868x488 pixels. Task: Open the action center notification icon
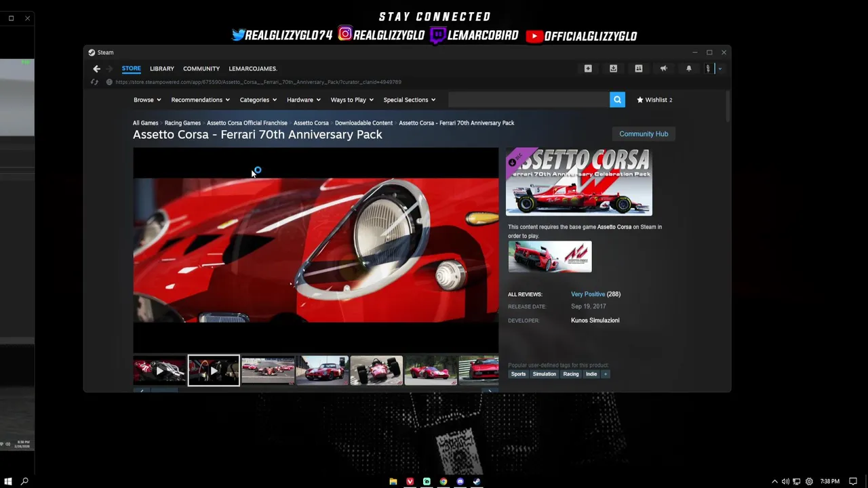pos(854,481)
